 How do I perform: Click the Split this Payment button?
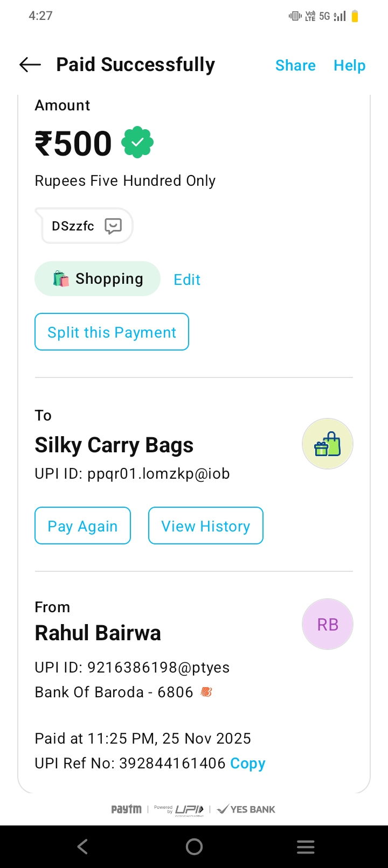(112, 332)
